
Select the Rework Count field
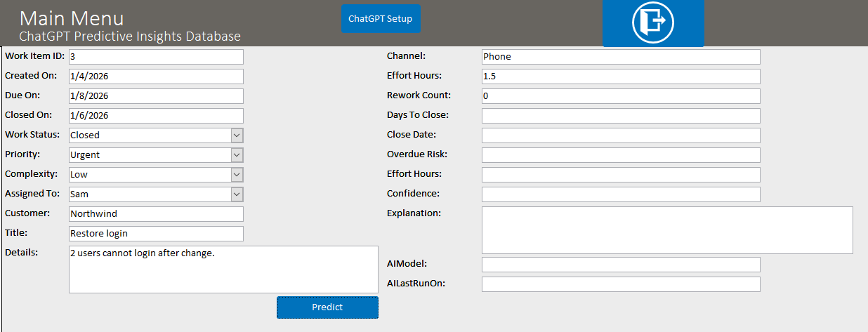point(621,95)
